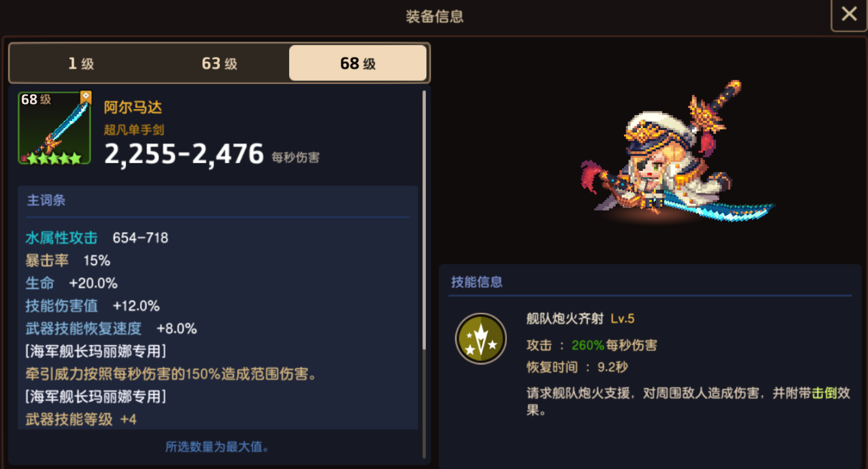
Task: Click the 所选数量为最大值 notice text
Action: (x=218, y=447)
